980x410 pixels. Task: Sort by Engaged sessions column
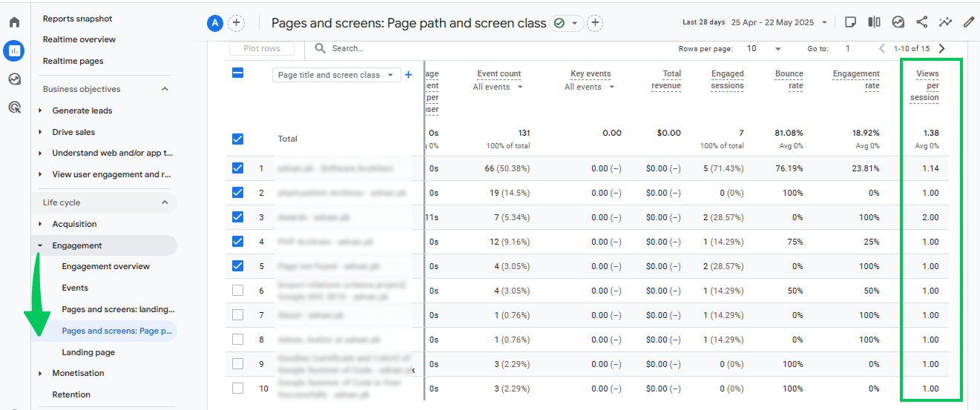[x=727, y=79]
